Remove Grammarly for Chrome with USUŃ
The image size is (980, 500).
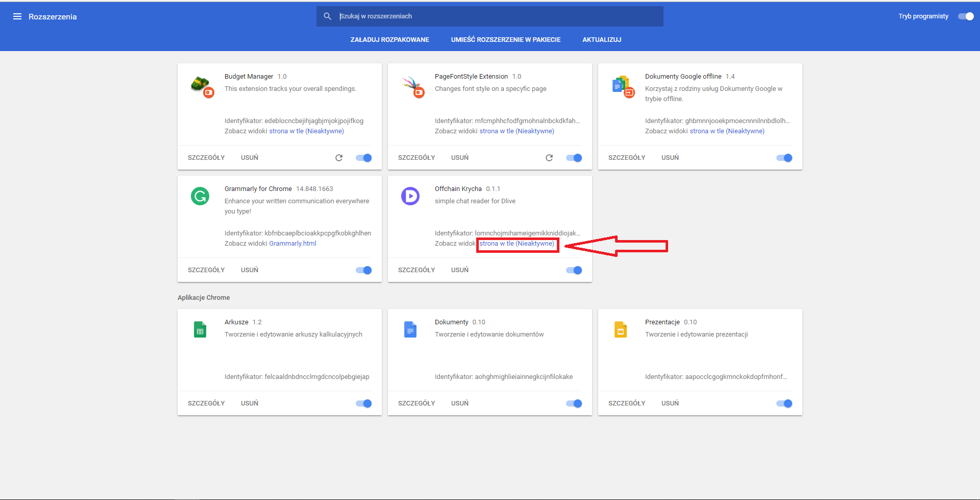(x=250, y=270)
